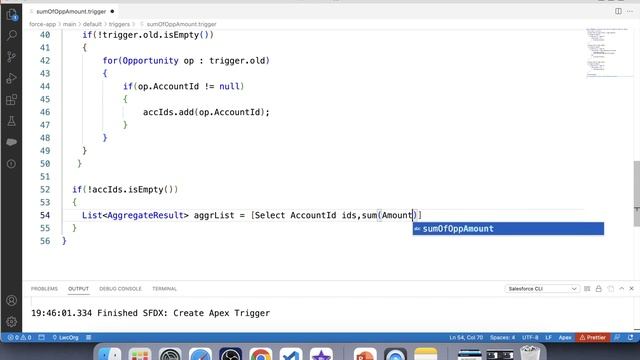Click line number 42 in the gutter
The image size is (640, 360).
(45, 60)
